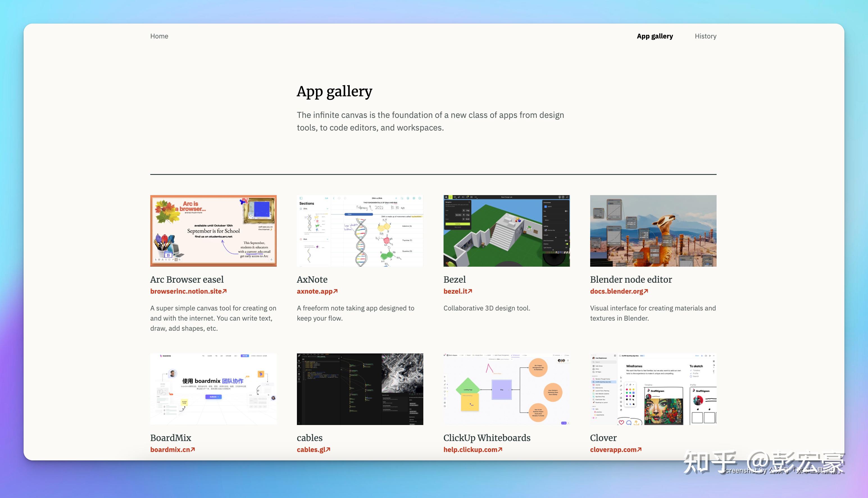Visit the help.clickup.com link
Viewport: 868px width, 498px height.
coord(473,450)
